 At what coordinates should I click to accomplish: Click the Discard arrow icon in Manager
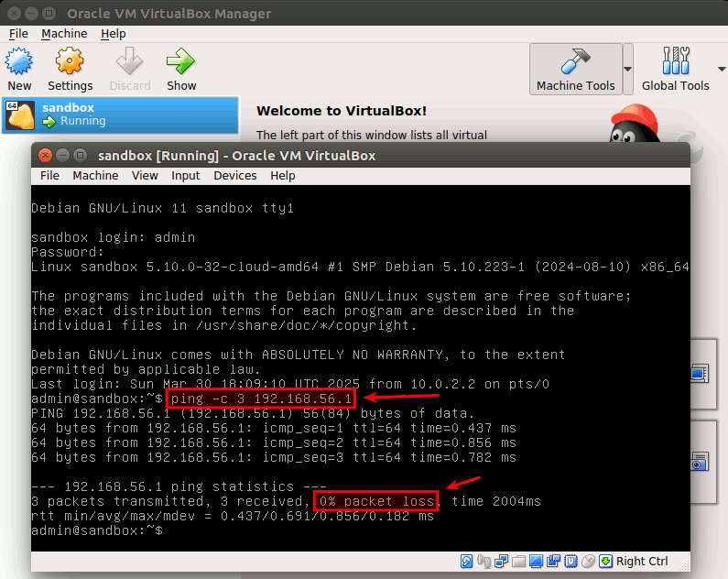pyautogui.click(x=129, y=60)
